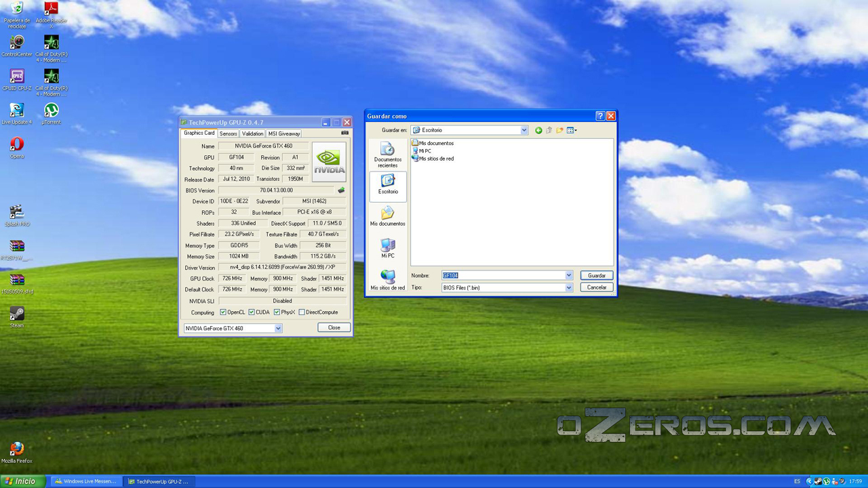Select the Splash PRO desktop icon
The width and height of the screenshot is (868, 488).
tap(17, 216)
